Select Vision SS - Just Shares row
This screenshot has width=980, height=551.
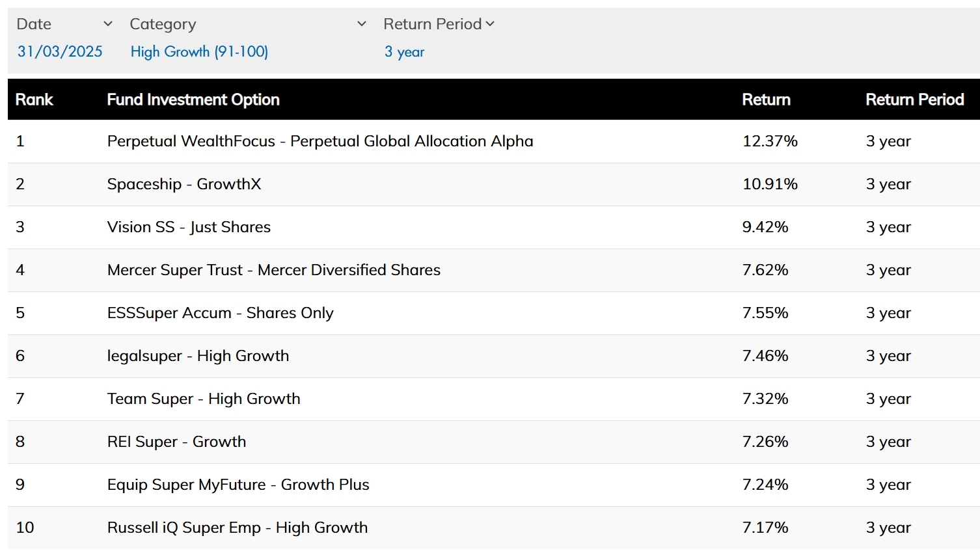(x=189, y=227)
